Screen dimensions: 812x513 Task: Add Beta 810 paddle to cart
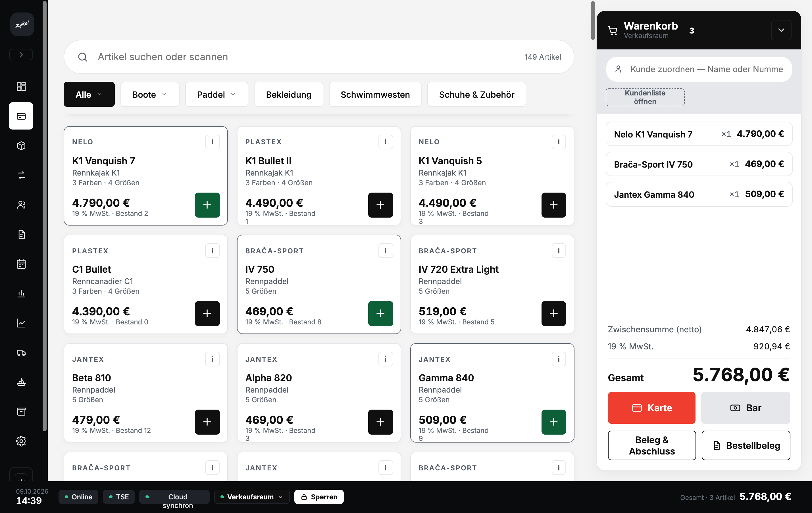[207, 422]
